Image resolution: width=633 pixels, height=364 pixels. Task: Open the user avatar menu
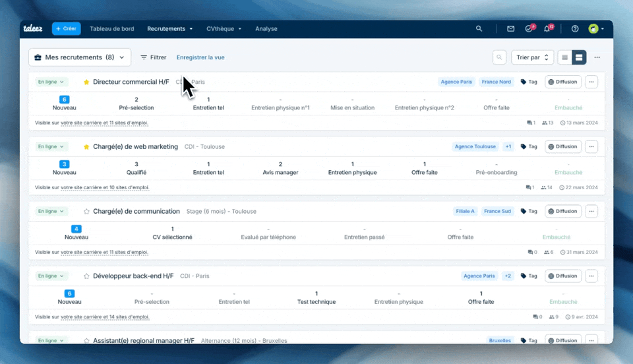point(596,28)
